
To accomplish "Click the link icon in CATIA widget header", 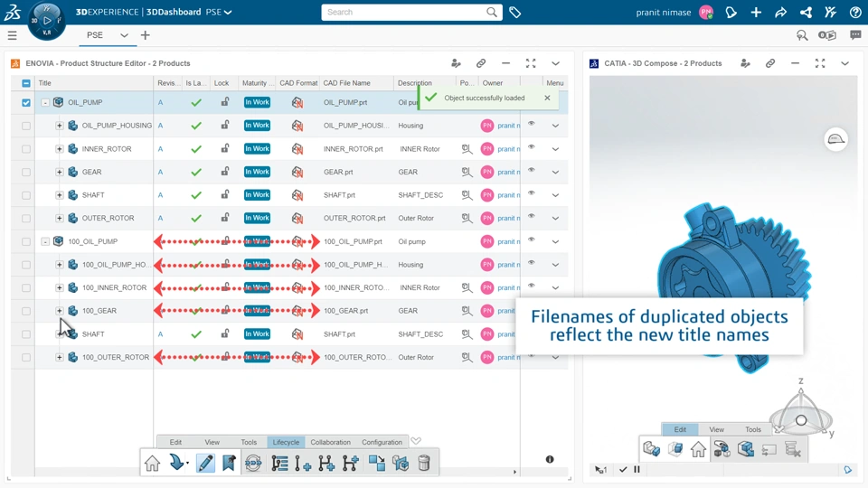I will tap(770, 63).
